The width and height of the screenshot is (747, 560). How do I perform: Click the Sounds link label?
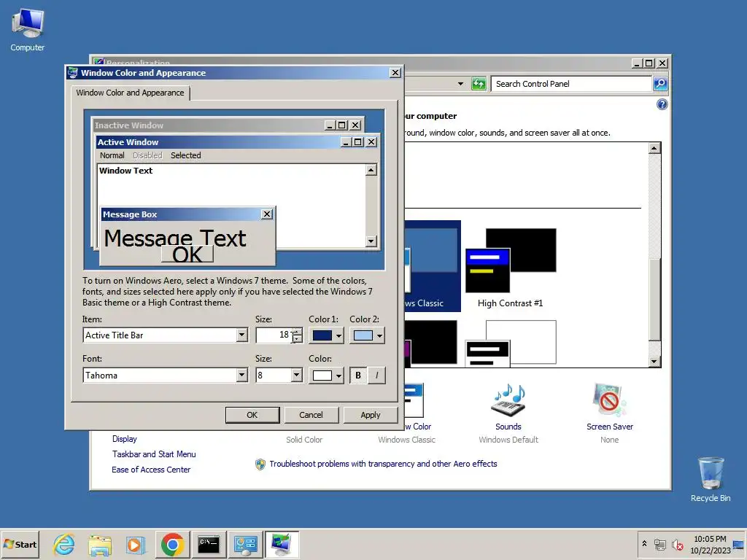pyautogui.click(x=508, y=427)
